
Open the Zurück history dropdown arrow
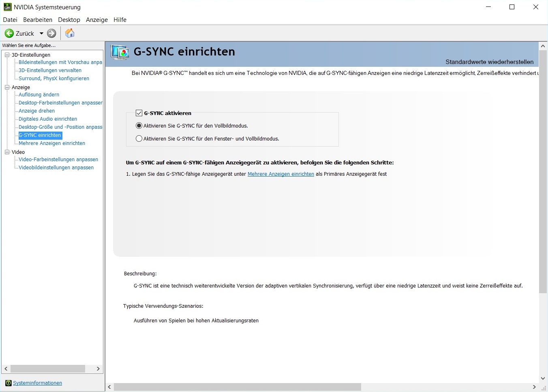tap(41, 33)
